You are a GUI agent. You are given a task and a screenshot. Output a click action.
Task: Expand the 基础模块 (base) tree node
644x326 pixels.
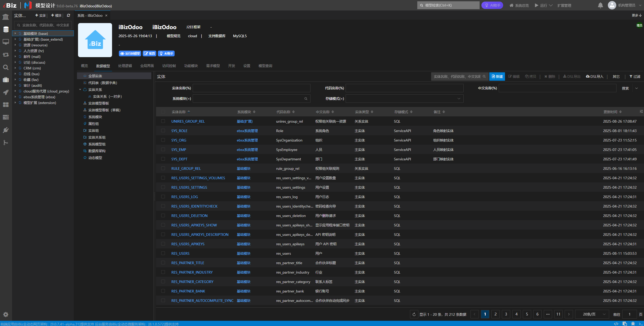point(15,34)
